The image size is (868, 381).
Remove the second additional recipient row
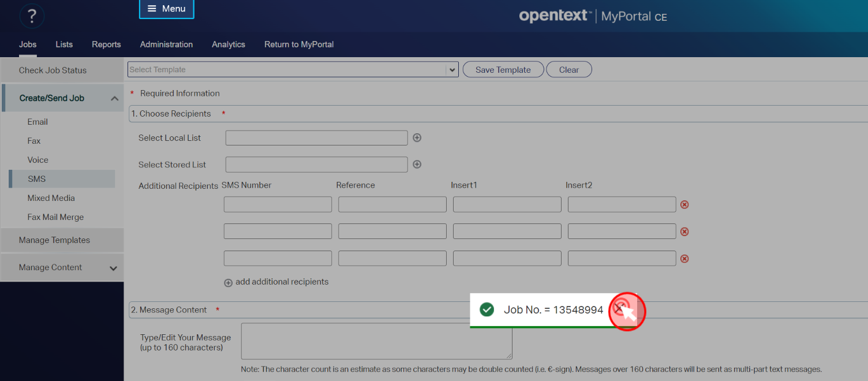point(684,231)
